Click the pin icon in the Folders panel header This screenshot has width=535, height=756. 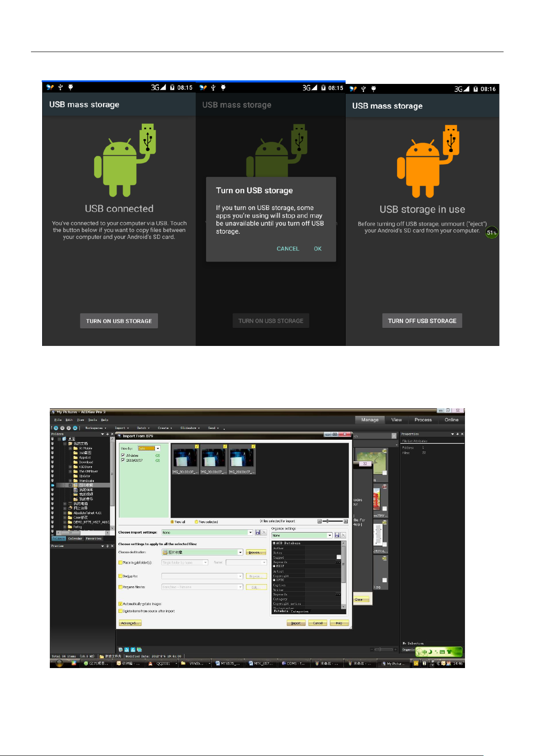[x=107, y=434]
